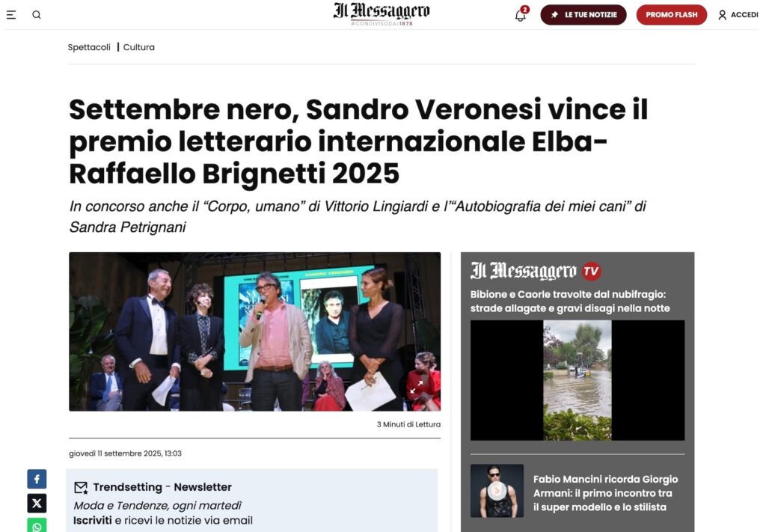This screenshot has width=766, height=532.
Task: Click the Promo Flash button
Action: (x=671, y=15)
